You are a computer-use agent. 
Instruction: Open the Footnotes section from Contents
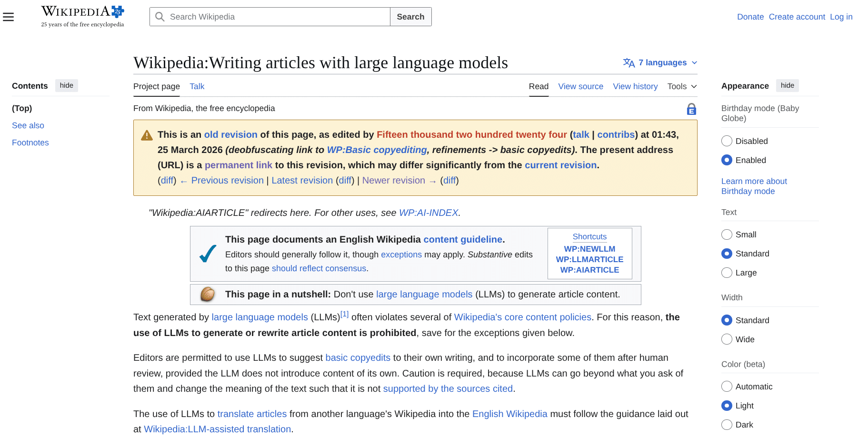pyautogui.click(x=30, y=143)
